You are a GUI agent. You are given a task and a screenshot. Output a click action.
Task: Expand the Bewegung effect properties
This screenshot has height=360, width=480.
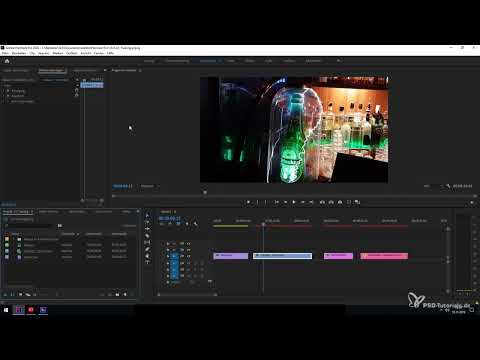click(4, 91)
